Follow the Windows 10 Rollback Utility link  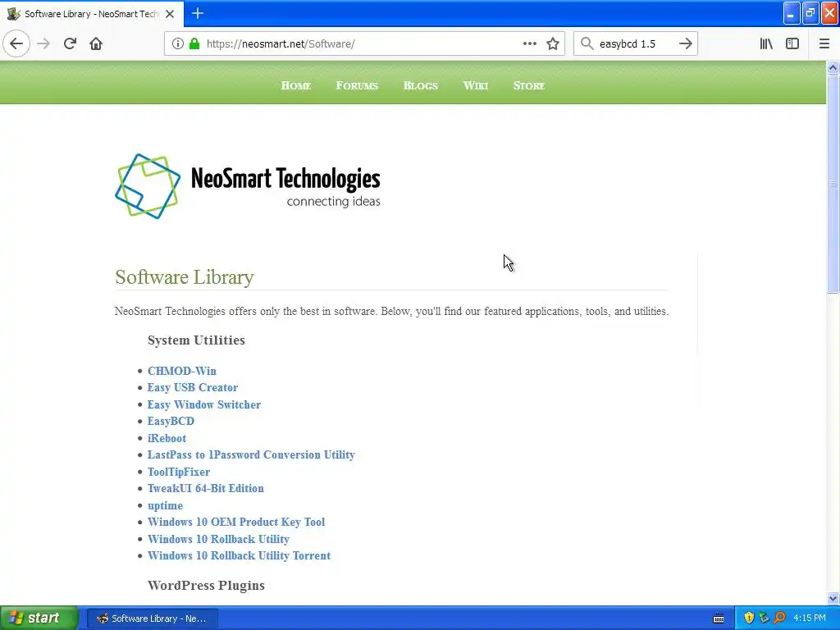pos(218,539)
